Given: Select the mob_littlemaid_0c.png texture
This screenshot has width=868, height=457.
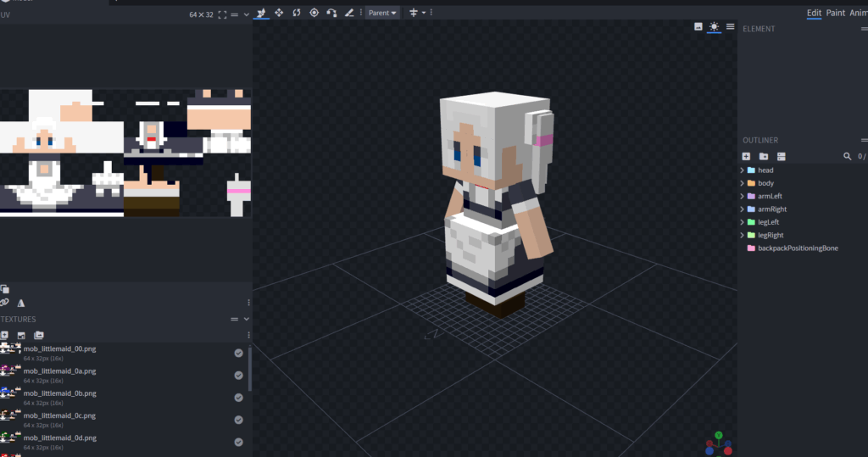Looking at the screenshot, I should [x=59, y=416].
